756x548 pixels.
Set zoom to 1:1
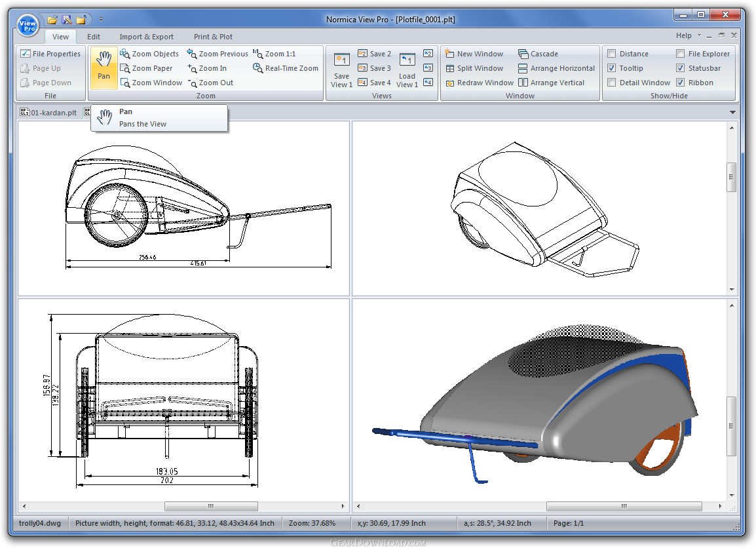tap(274, 54)
